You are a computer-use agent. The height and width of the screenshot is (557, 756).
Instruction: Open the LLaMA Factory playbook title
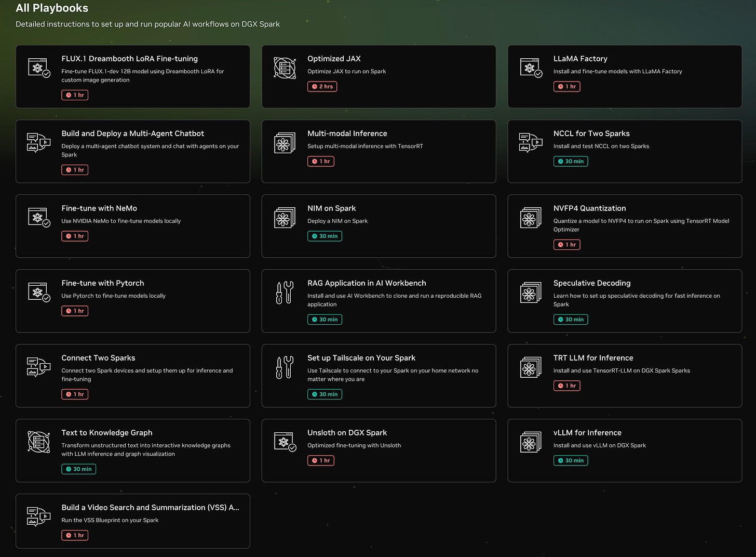580,59
